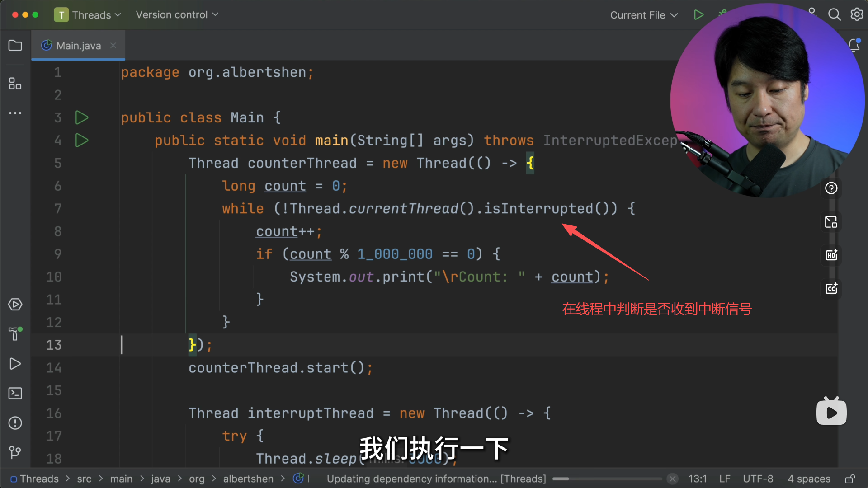Click the Search Everywhere magnifier icon
Screen dimensions: 868x488
click(834, 15)
